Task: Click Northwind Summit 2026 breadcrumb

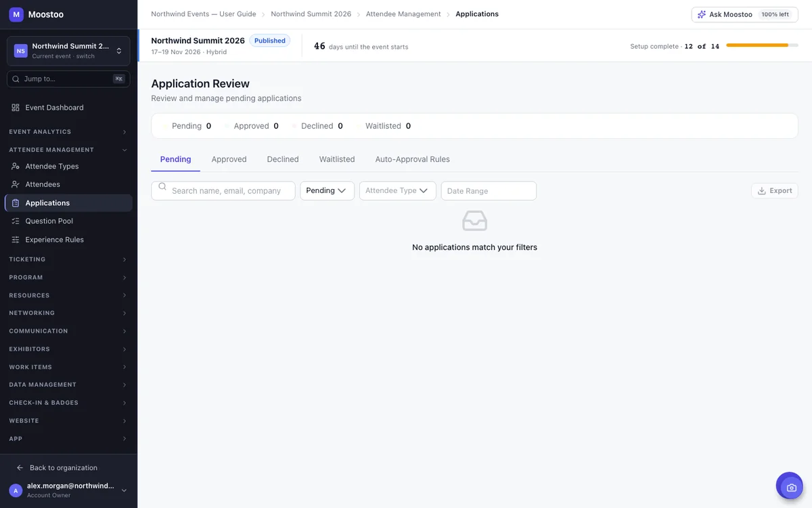Action: point(311,14)
